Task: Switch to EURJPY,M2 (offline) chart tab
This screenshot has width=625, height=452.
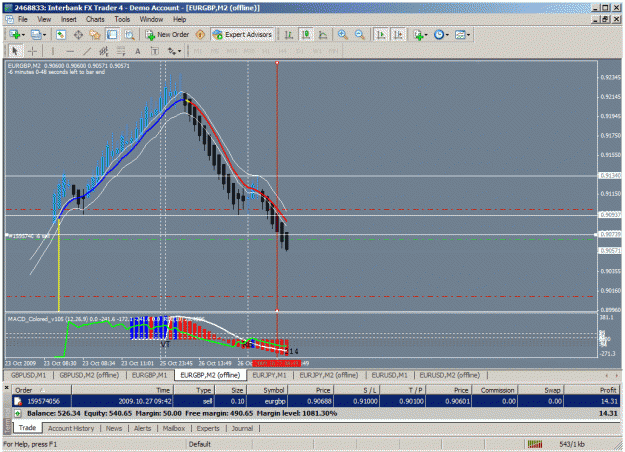Action: (329, 375)
